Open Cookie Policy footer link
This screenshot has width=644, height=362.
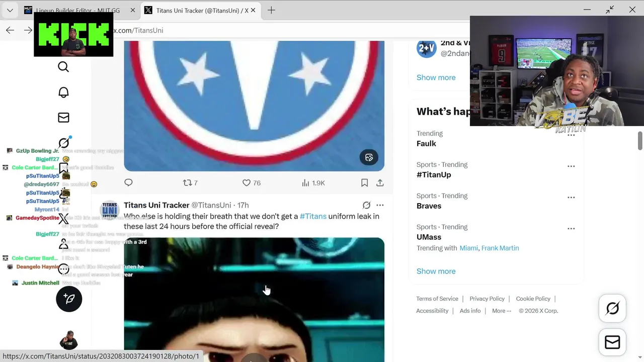point(533,299)
